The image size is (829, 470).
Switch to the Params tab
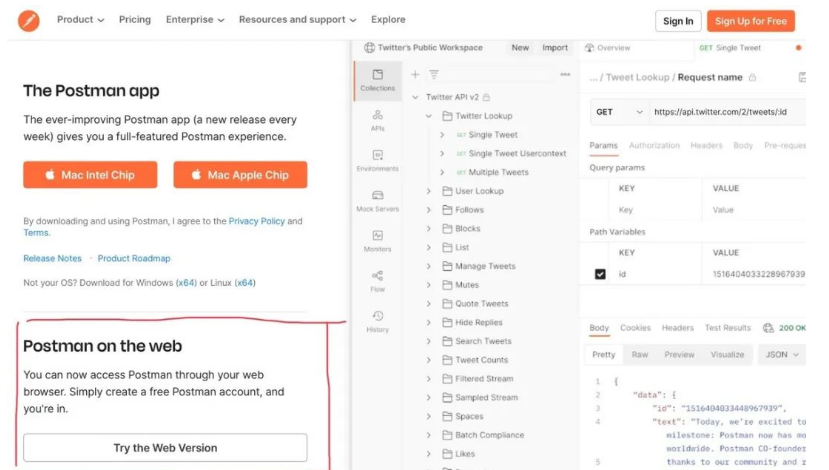tap(603, 145)
